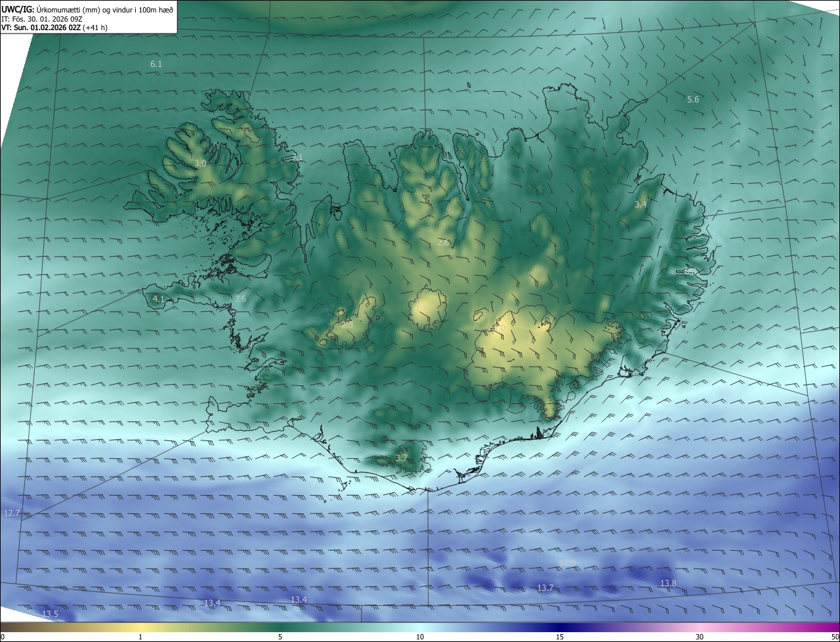Click the 50 tick on the color scale

835,637
